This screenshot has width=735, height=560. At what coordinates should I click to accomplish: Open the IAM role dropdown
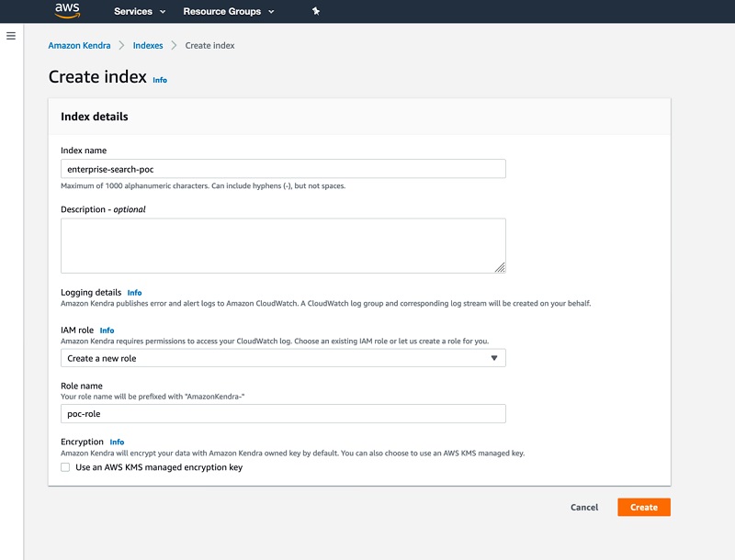pos(283,358)
